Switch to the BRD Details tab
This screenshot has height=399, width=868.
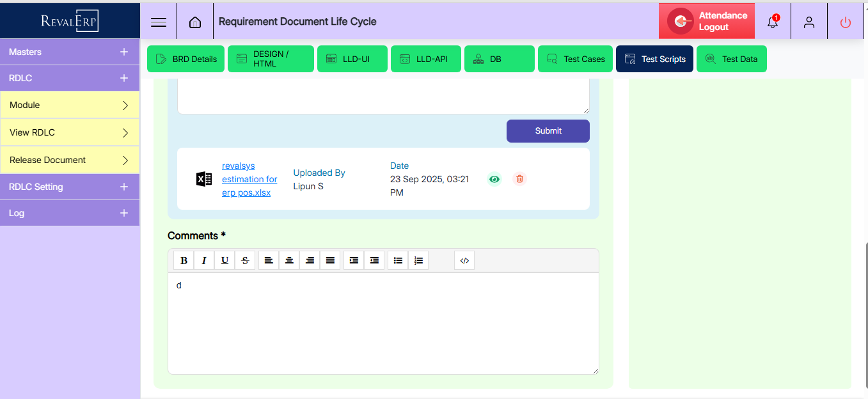pos(186,59)
